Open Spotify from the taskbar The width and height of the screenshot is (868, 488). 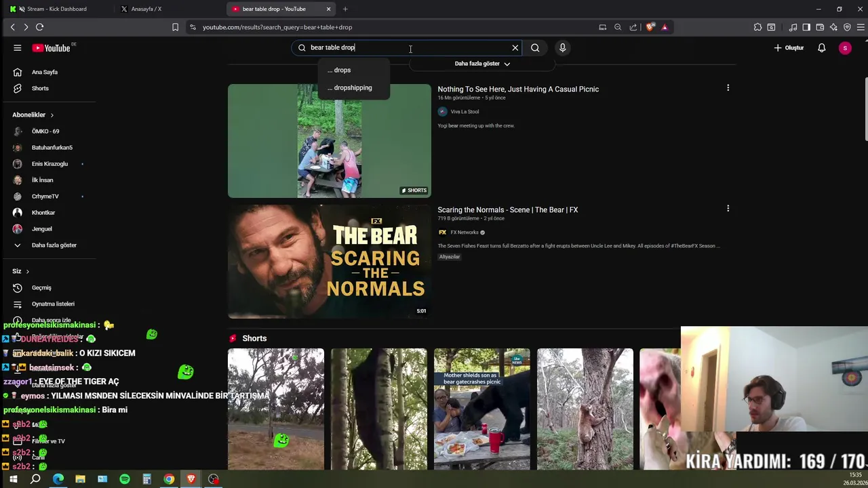click(125, 479)
